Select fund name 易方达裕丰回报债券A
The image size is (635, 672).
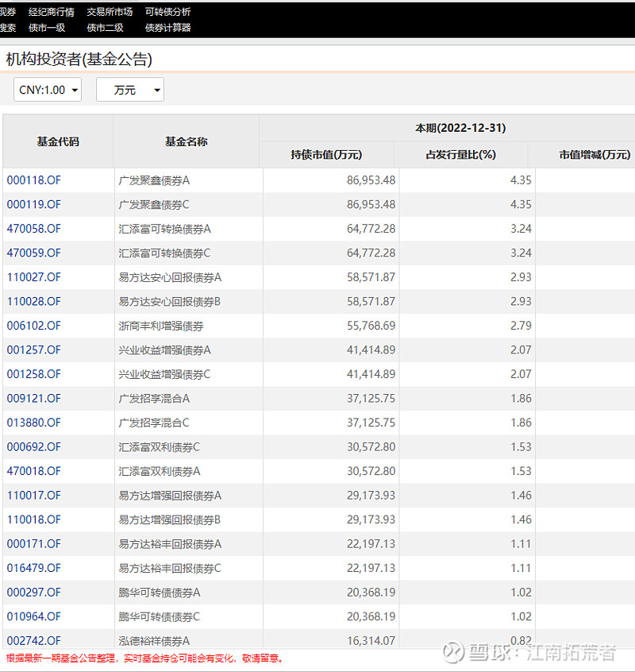[170, 543]
